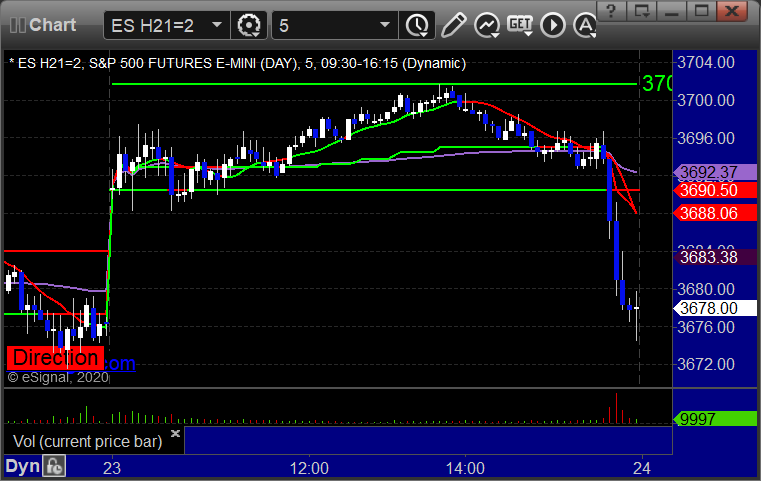This screenshot has width=761, height=481.
Task: Click the 3692.37 purple price marker
Action: tap(715, 172)
